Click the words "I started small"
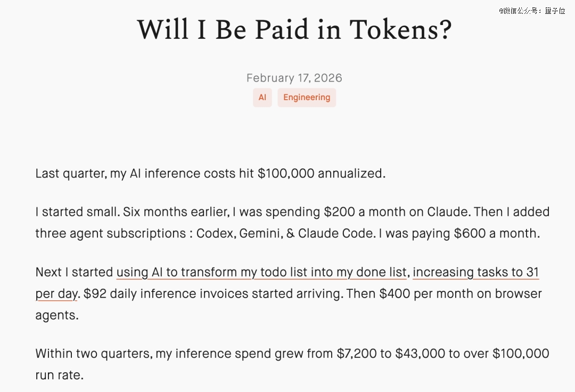 tap(77, 212)
